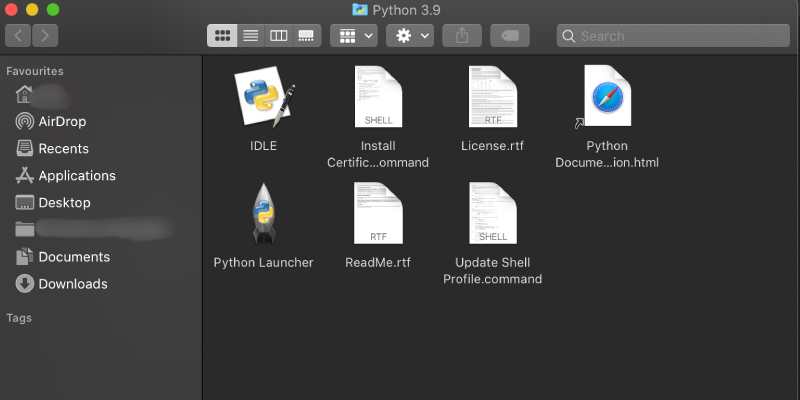Viewport: 800px width, 400px height.
Task: Click the ReadMe.rtf file name label
Action: point(378,263)
